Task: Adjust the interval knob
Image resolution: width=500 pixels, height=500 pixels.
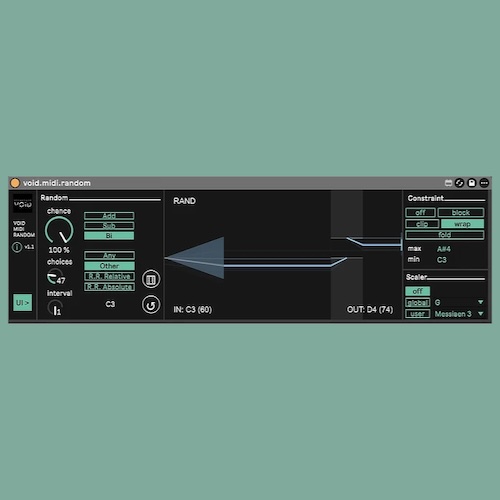Action: (55, 308)
